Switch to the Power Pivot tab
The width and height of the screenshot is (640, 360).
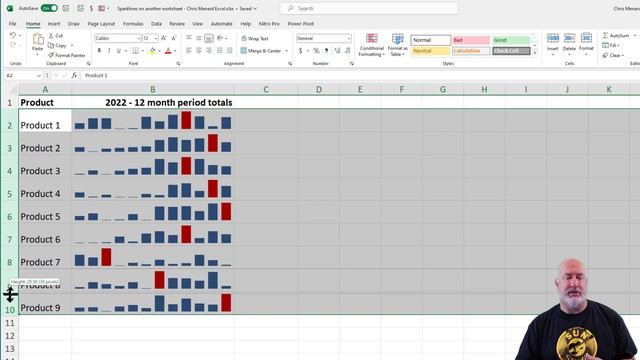[x=301, y=24]
